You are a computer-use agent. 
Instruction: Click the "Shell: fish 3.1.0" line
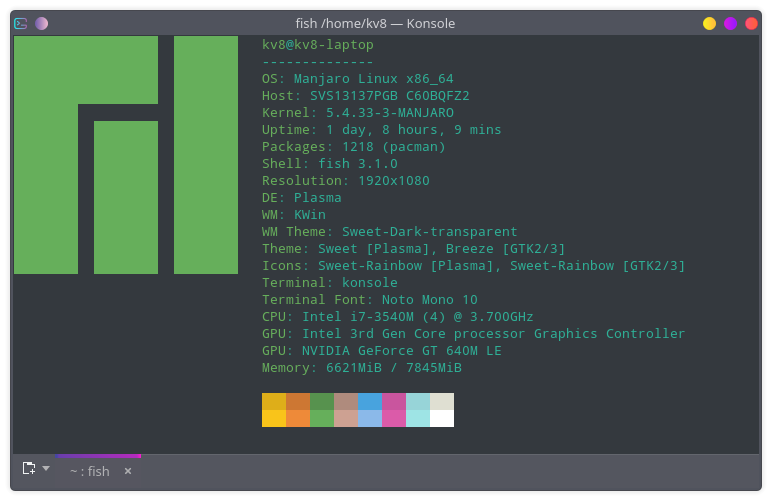click(329, 164)
